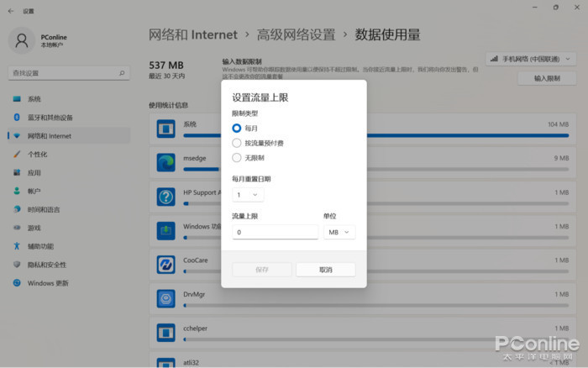Click the 网络 wifi sidebar icon
588x368 pixels.
click(17, 136)
